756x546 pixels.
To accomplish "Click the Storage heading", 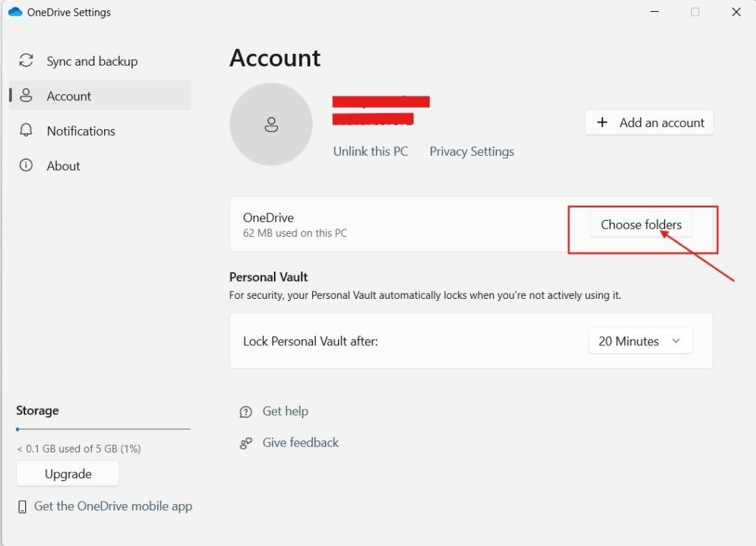I will click(x=38, y=410).
